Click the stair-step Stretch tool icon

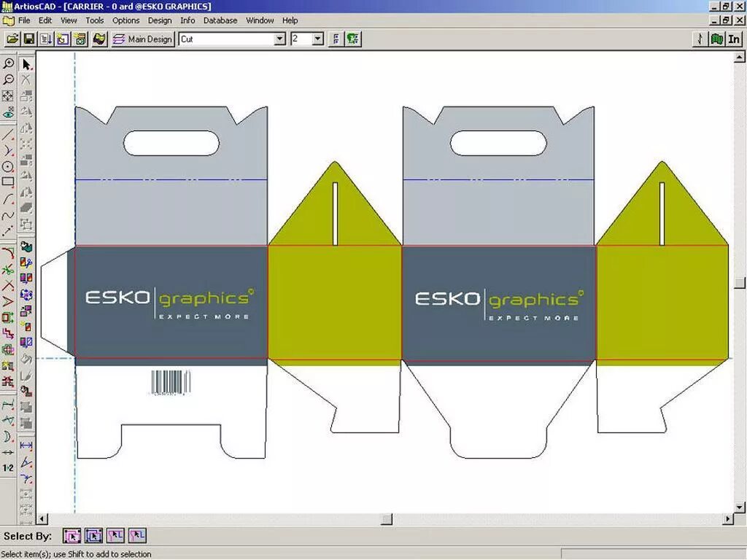(8, 333)
